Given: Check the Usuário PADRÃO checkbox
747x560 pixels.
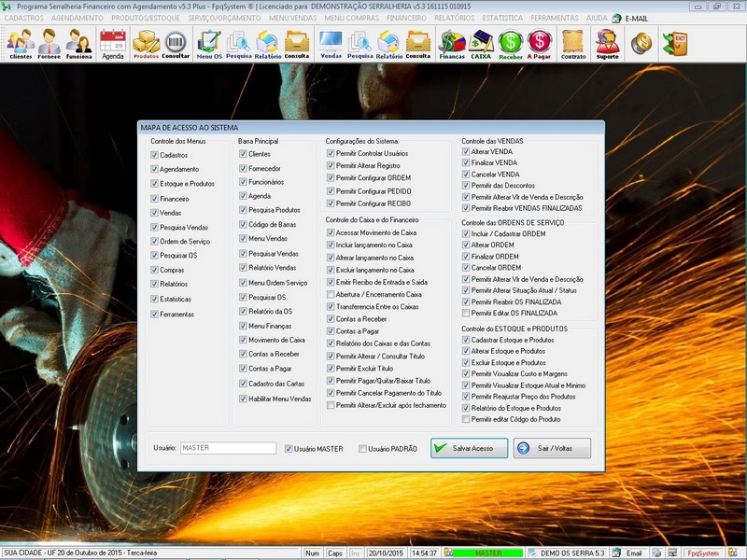Looking at the screenshot, I should 363,449.
